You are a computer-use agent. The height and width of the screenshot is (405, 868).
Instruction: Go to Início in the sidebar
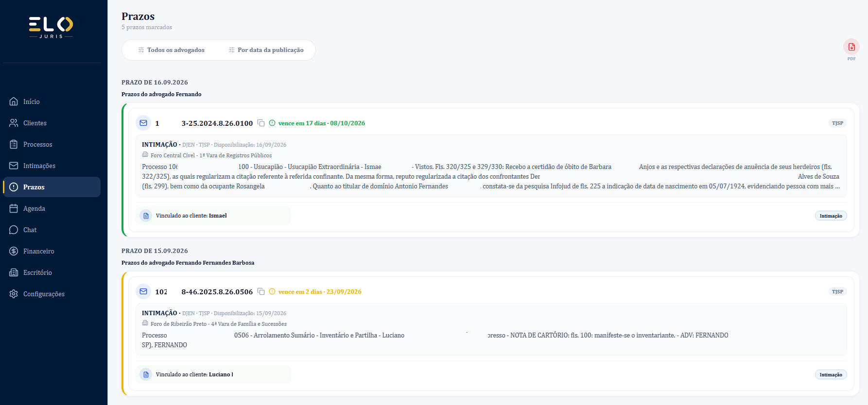point(52,101)
